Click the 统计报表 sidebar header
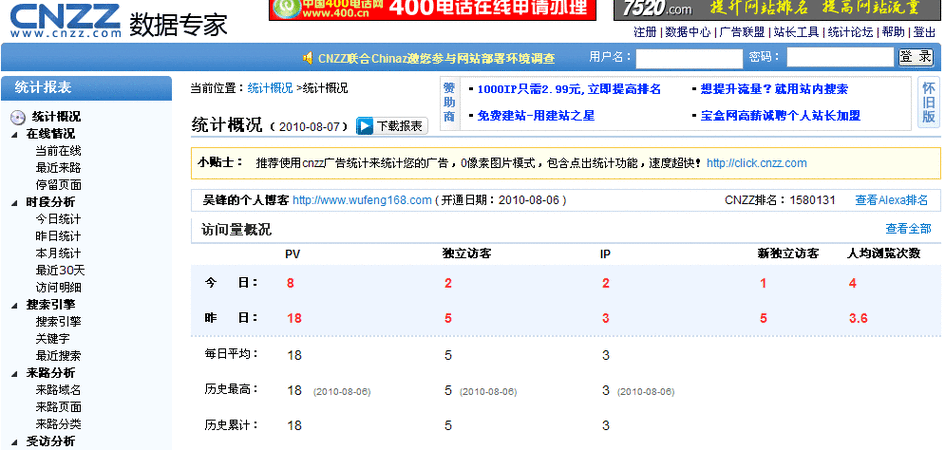 pos(86,87)
